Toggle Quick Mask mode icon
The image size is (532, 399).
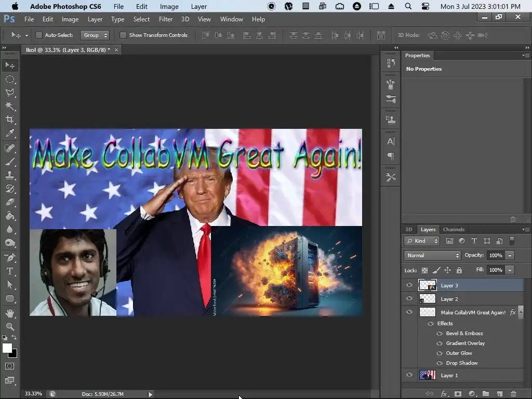point(10,366)
